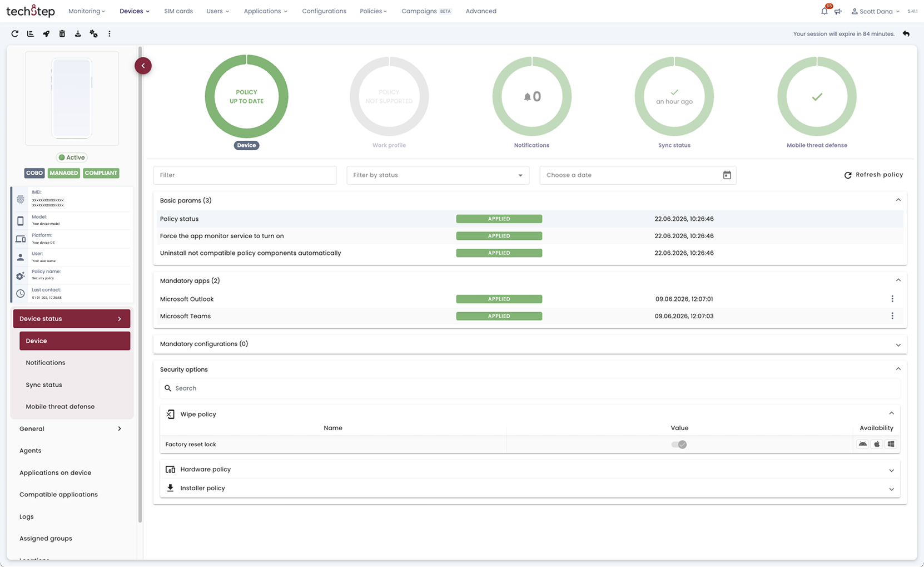Click the fingerprint IMEI icon

[x=21, y=199]
